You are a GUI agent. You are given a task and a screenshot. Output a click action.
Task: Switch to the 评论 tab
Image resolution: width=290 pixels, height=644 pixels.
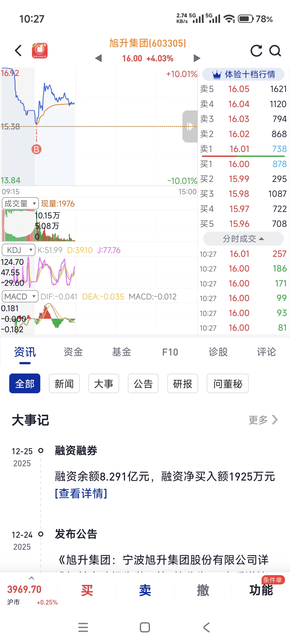pos(266,352)
